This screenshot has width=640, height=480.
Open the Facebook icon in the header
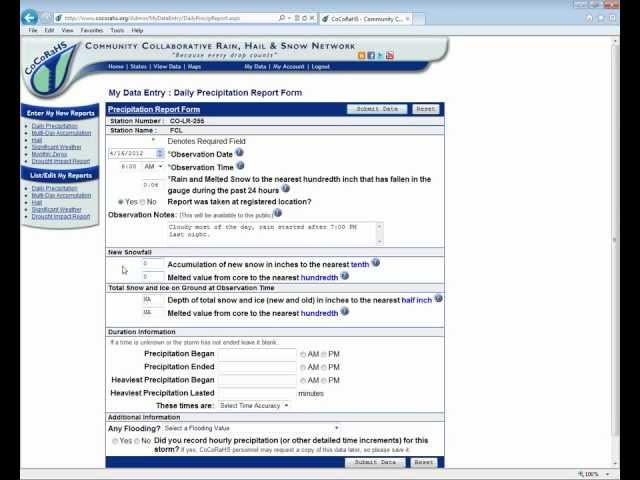click(371, 56)
